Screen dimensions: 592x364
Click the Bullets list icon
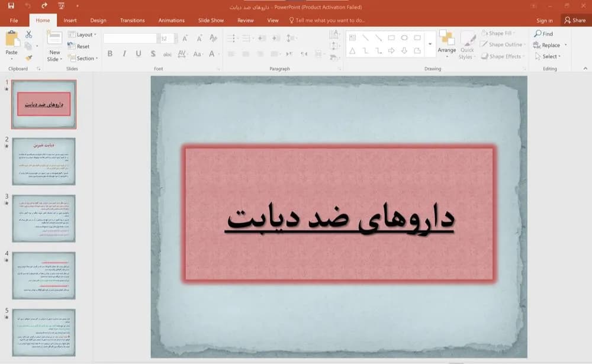tap(232, 38)
